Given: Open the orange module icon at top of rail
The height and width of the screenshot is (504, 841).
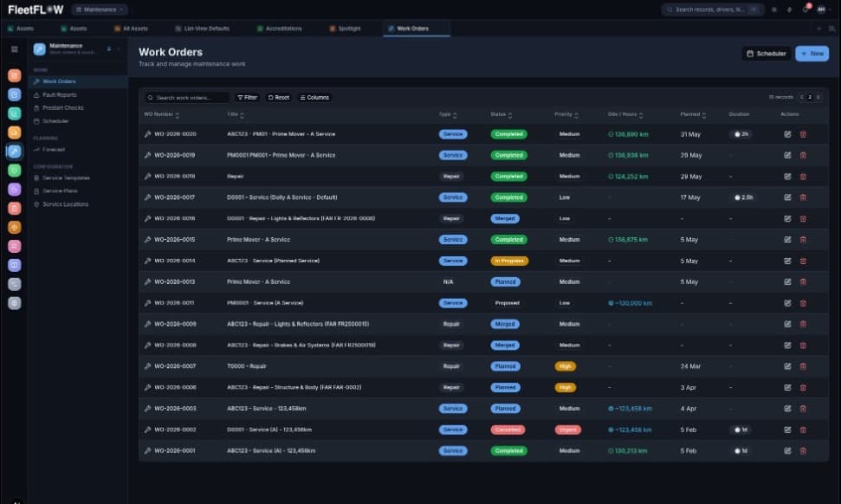Looking at the screenshot, I should [15, 75].
